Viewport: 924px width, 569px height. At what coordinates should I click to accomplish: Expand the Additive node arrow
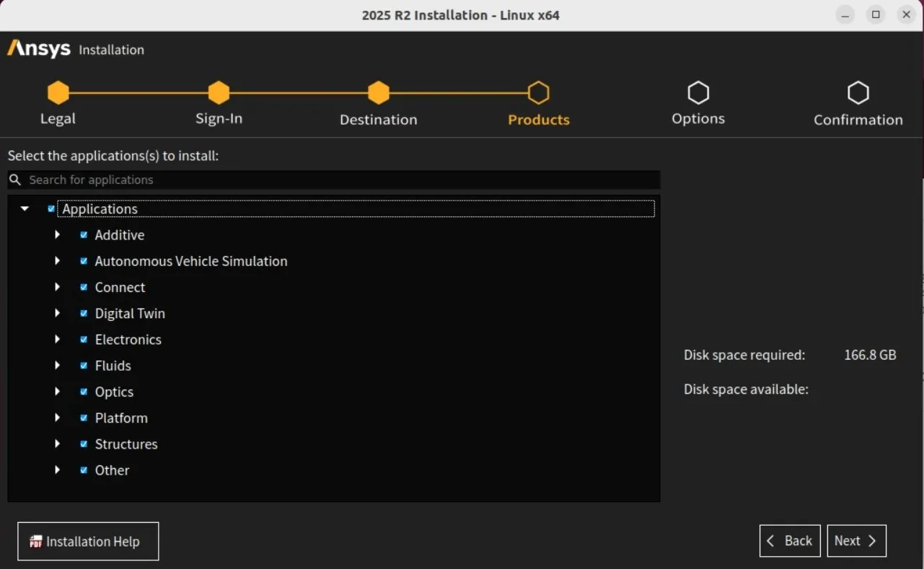pyautogui.click(x=58, y=235)
